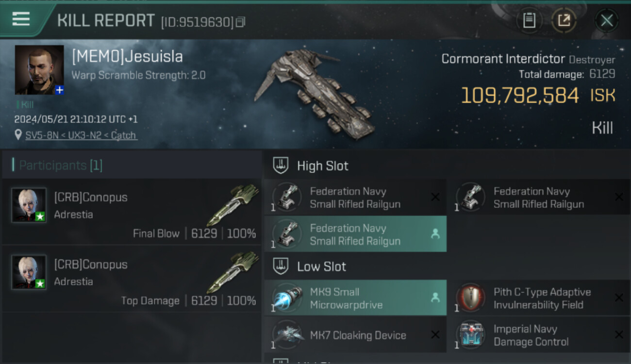Select the MK7 Cloaking Device icon
This screenshot has width=631, height=364.
pyautogui.click(x=287, y=335)
